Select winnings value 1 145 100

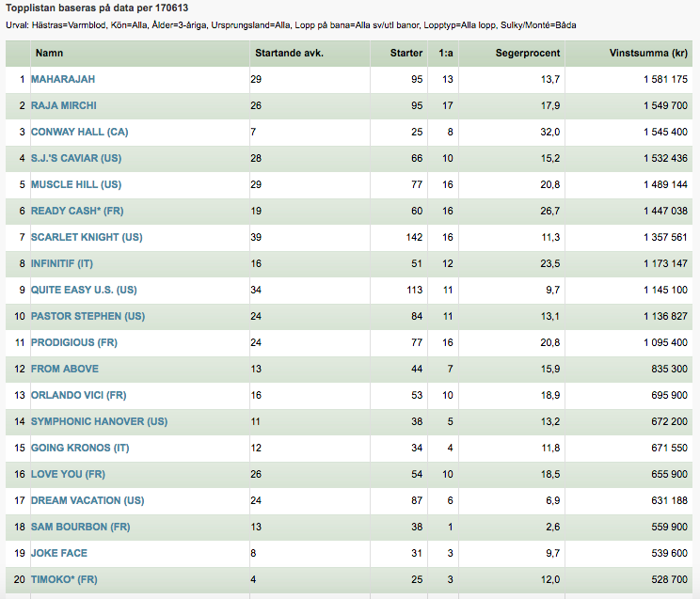point(665,291)
